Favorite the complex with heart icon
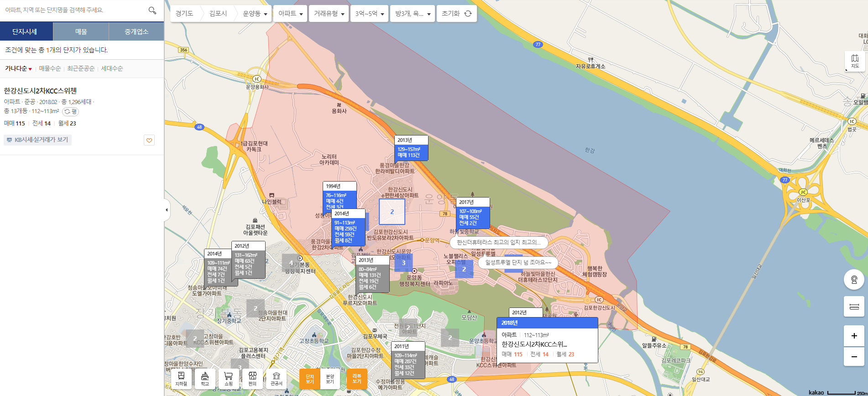Viewport: 868px width, 396px height. pyautogui.click(x=149, y=140)
